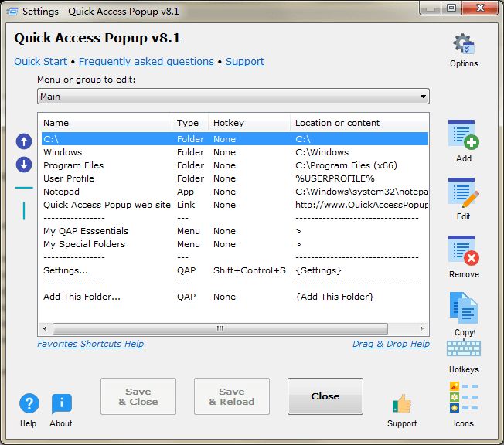
Task: Click the Copy favorite icon
Action: coord(464,307)
